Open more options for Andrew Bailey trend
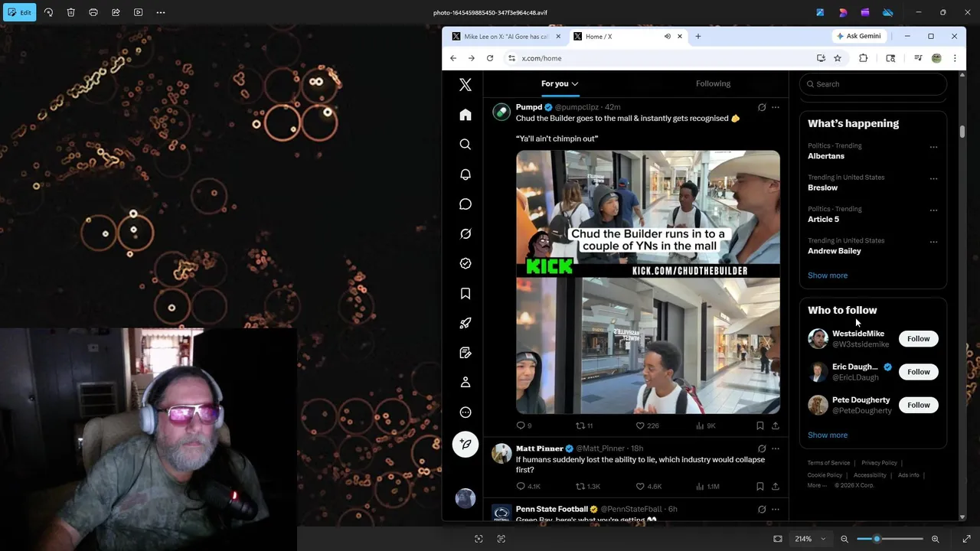This screenshot has height=551, width=980. coord(933,242)
